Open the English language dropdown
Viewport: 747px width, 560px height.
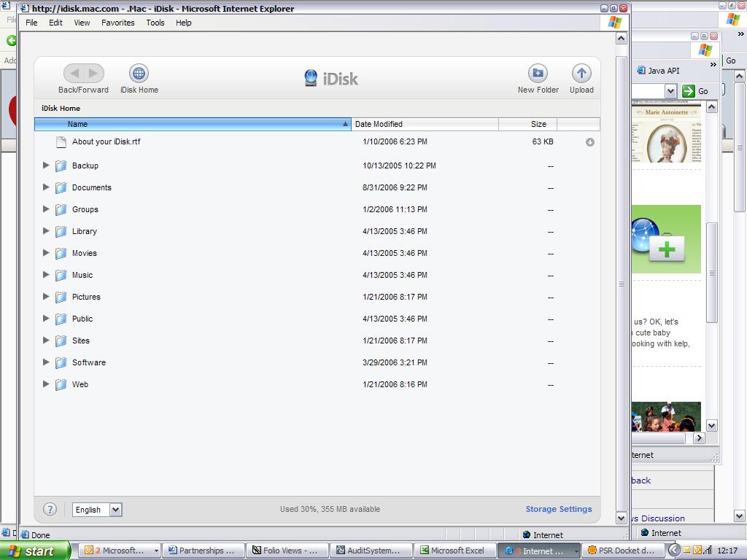tap(116, 510)
